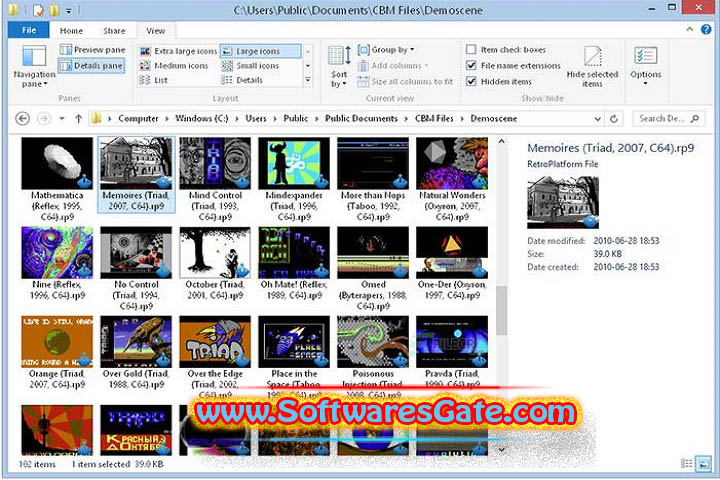This screenshot has height=480, width=720.
Task: Select Natural Wonders (Oxyron, 2007) file
Action: point(452,179)
